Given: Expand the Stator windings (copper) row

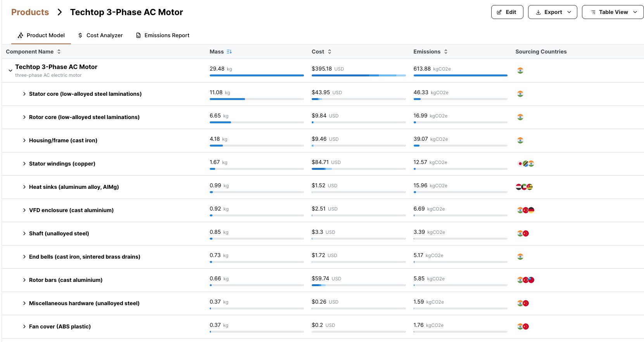Looking at the screenshot, I should point(24,164).
